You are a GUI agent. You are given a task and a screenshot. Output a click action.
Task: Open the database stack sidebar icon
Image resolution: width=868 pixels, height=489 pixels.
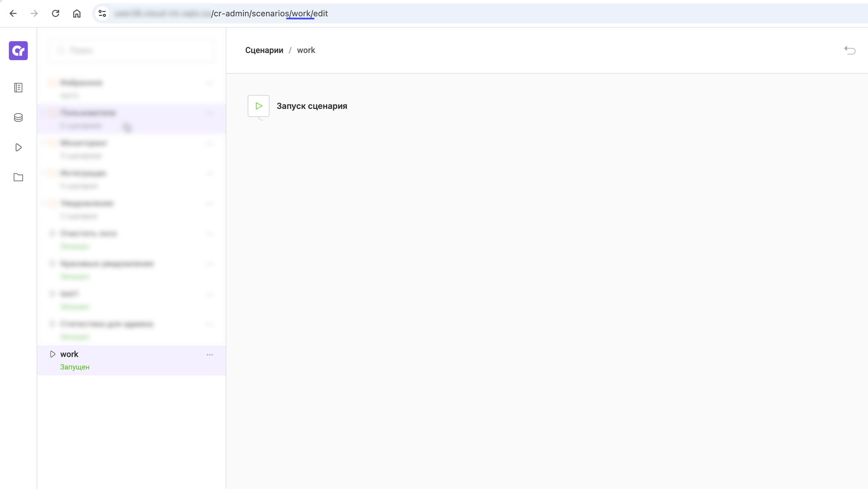tap(18, 117)
